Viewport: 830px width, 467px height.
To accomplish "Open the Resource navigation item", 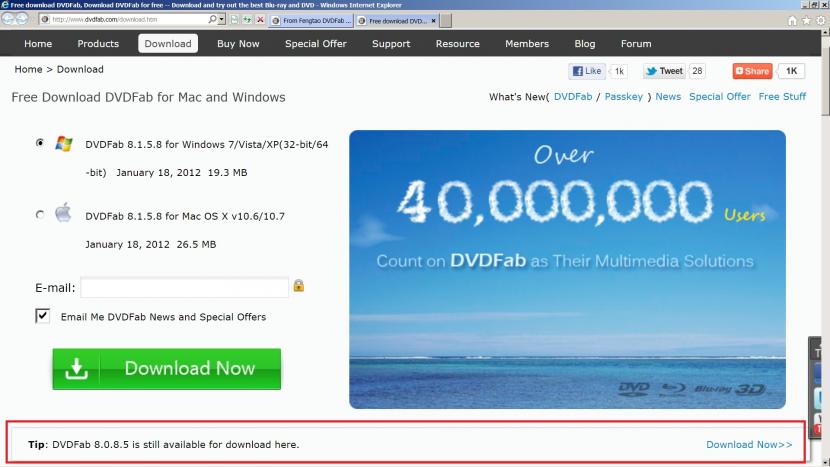I will (457, 43).
